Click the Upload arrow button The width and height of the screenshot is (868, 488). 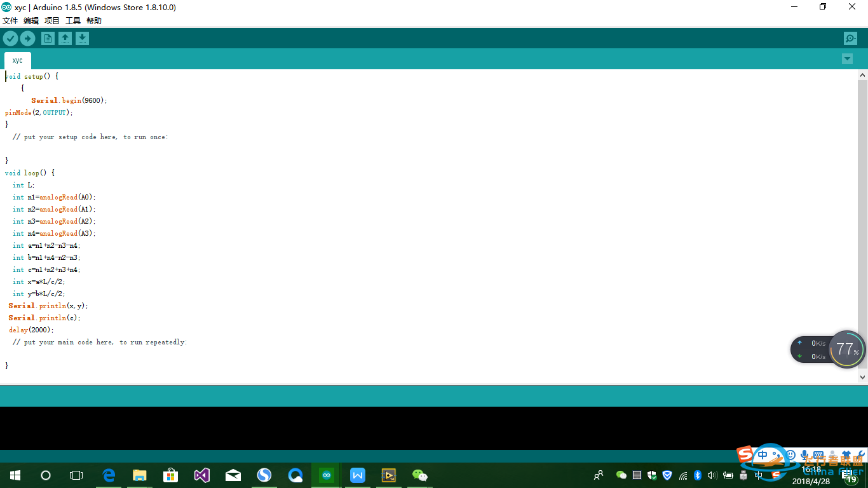tap(27, 39)
